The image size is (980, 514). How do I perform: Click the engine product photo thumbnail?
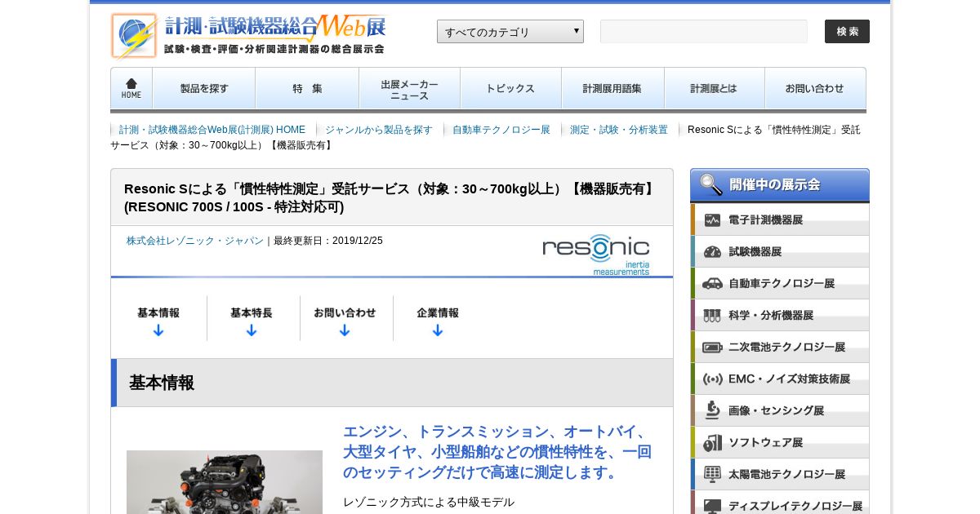(x=225, y=482)
